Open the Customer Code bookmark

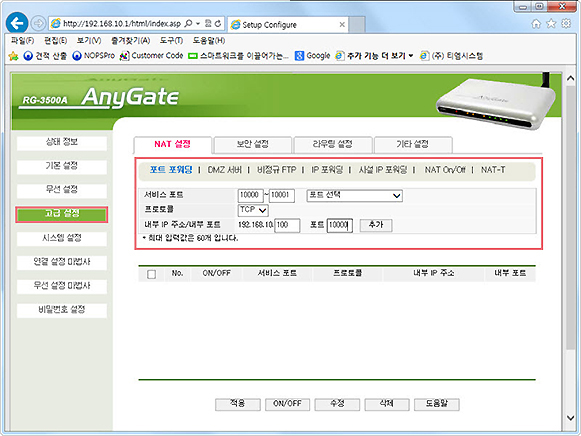pyautogui.click(x=152, y=56)
